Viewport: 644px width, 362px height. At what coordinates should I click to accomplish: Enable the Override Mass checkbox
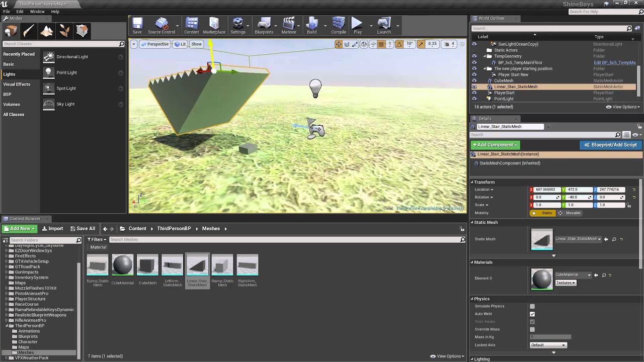point(532,329)
